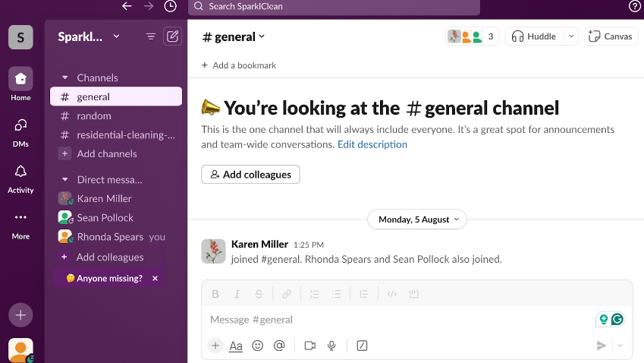Open the Home tab in sidebar

click(20, 84)
